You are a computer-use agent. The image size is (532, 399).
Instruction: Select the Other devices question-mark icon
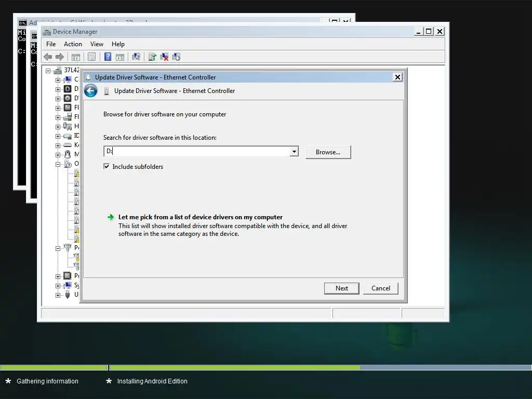click(x=68, y=164)
